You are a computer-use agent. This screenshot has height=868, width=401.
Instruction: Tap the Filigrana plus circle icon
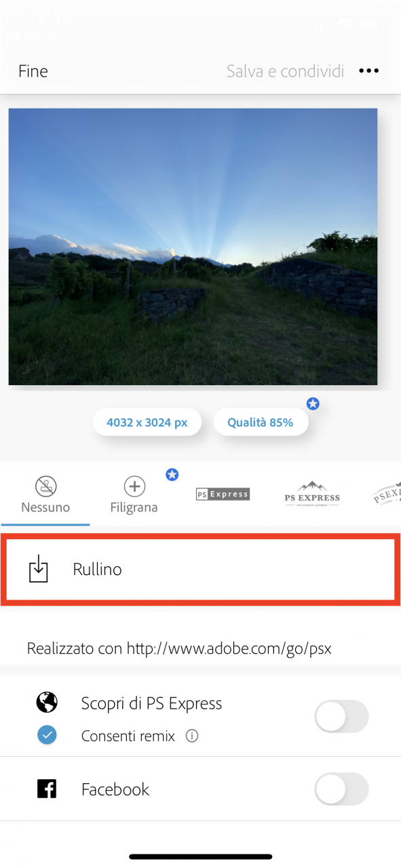(x=134, y=486)
